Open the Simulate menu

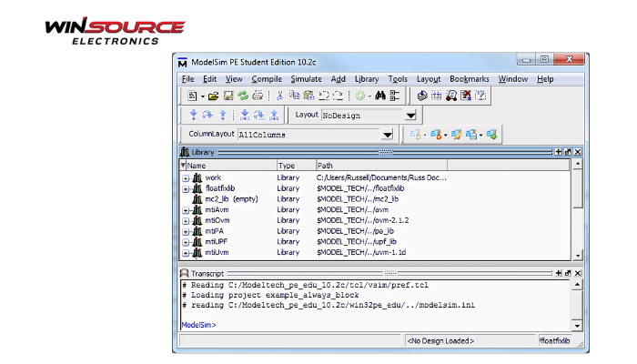point(306,79)
